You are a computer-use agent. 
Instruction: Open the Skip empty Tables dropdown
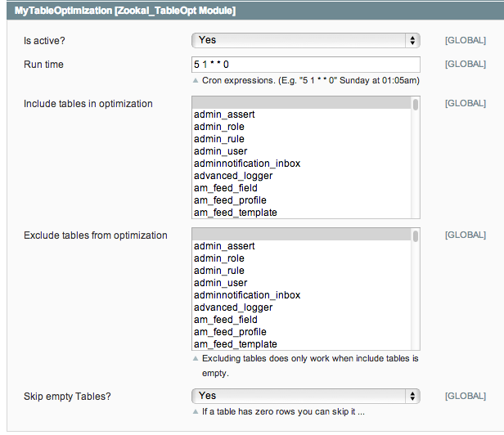[306, 396]
